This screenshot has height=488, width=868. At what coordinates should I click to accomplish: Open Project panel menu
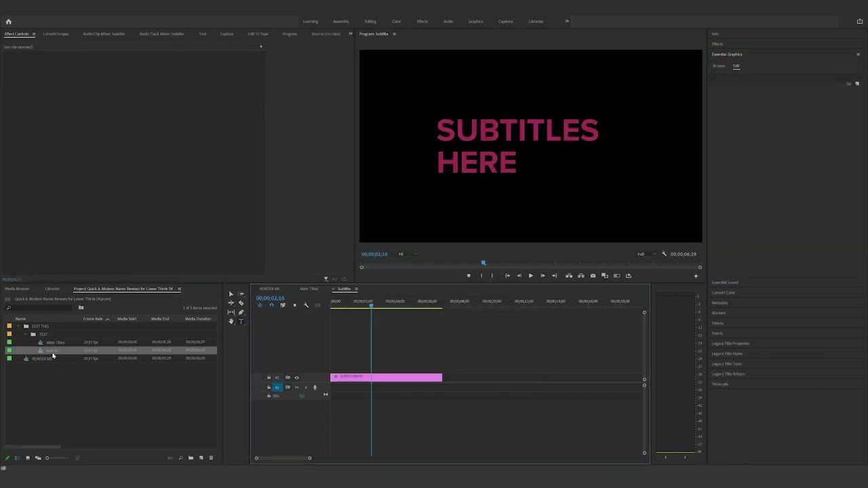pyautogui.click(x=179, y=289)
